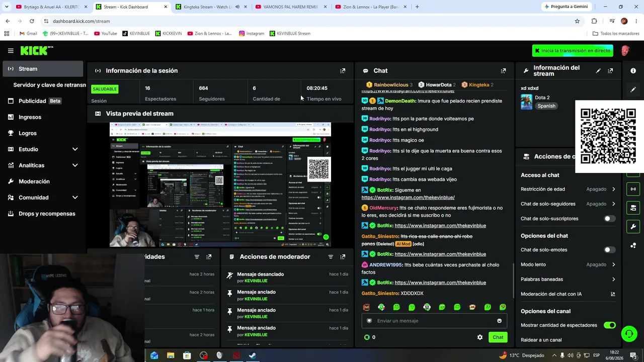Open the Instagram bookmark
The width and height of the screenshot is (644, 362).
[x=252, y=34]
